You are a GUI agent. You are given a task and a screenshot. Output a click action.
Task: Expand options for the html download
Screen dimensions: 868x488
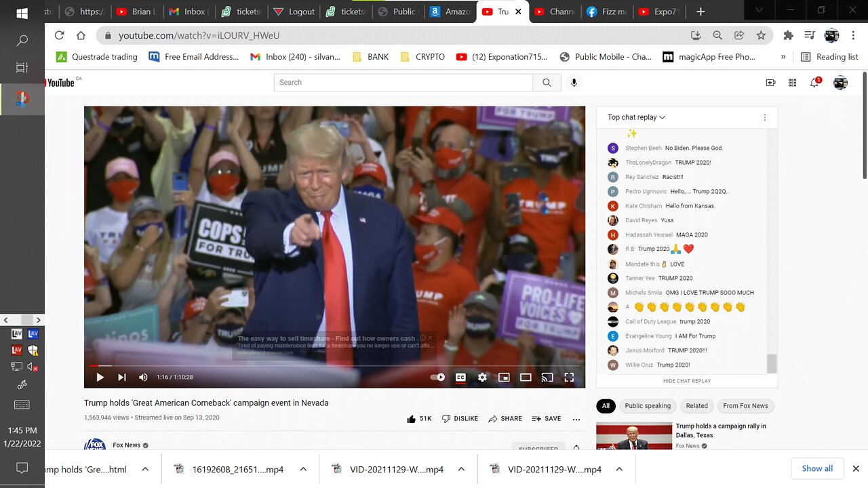[x=145, y=469]
